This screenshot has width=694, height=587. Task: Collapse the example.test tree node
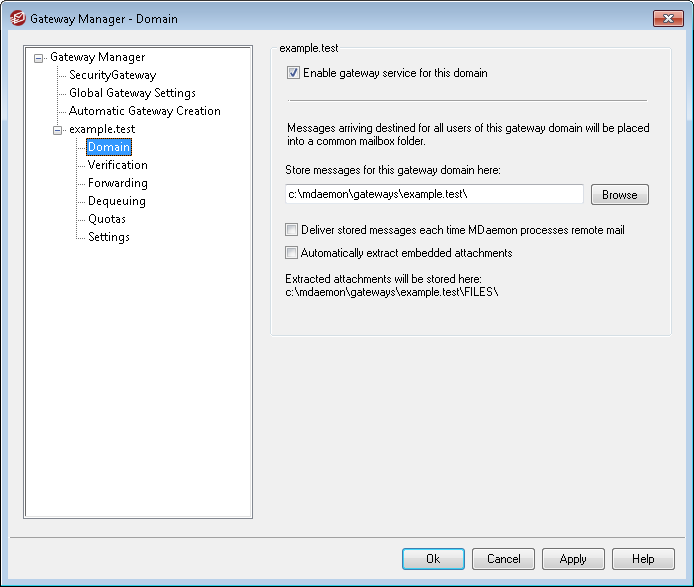coord(57,130)
